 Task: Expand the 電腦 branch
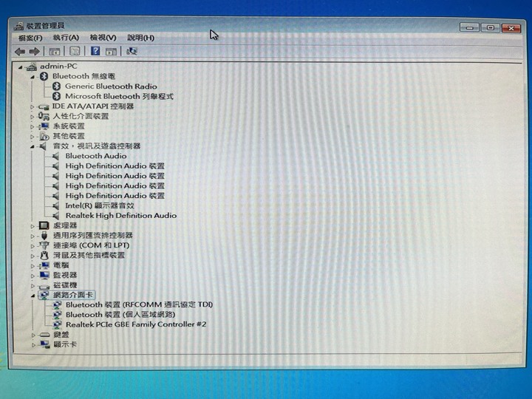coord(33,266)
